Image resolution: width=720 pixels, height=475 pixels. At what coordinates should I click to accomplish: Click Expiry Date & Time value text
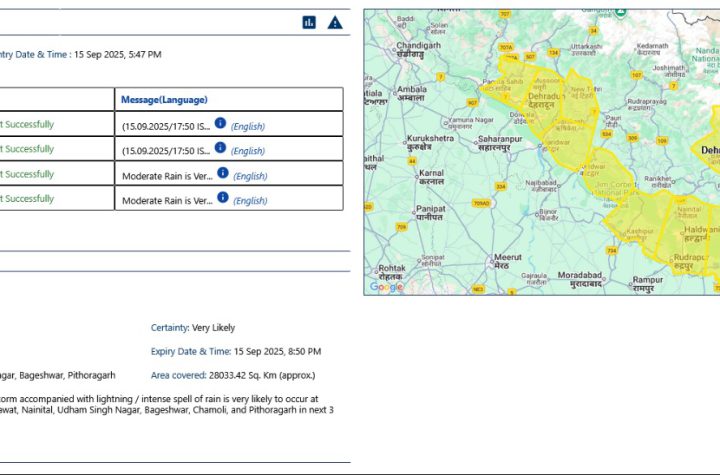(277, 351)
